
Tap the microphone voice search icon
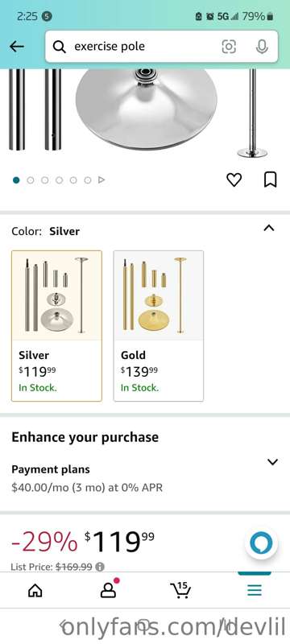[262, 47]
